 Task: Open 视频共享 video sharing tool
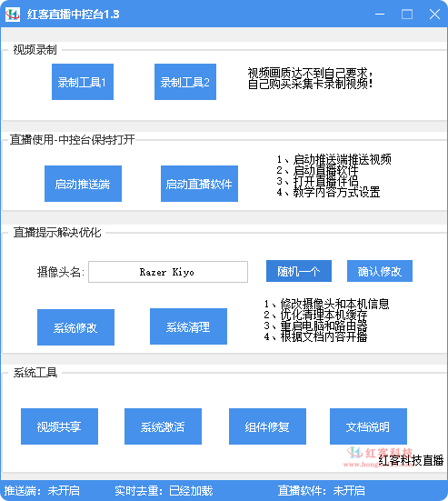pyautogui.click(x=59, y=426)
